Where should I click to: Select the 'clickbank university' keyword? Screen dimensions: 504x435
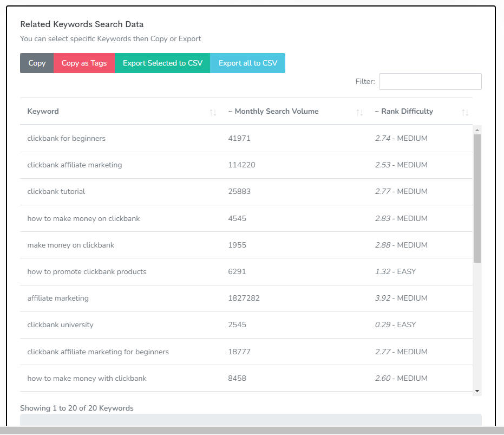(x=61, y=324)
